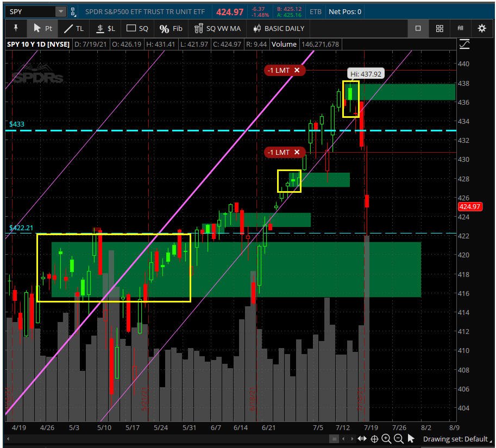
Task: Open the BASIC DAILY style menu
Action: (278, 28)
